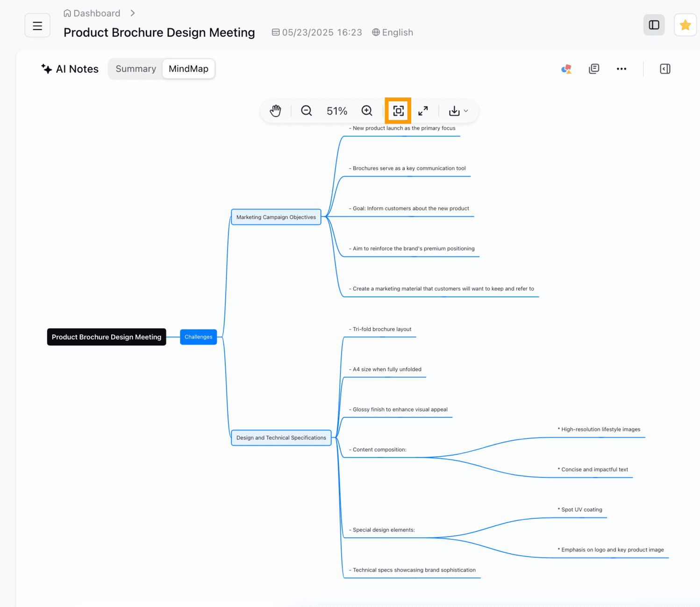Copy notes with the copy icon
This screenshot has height=607, width=700.
tap(594, 69)
